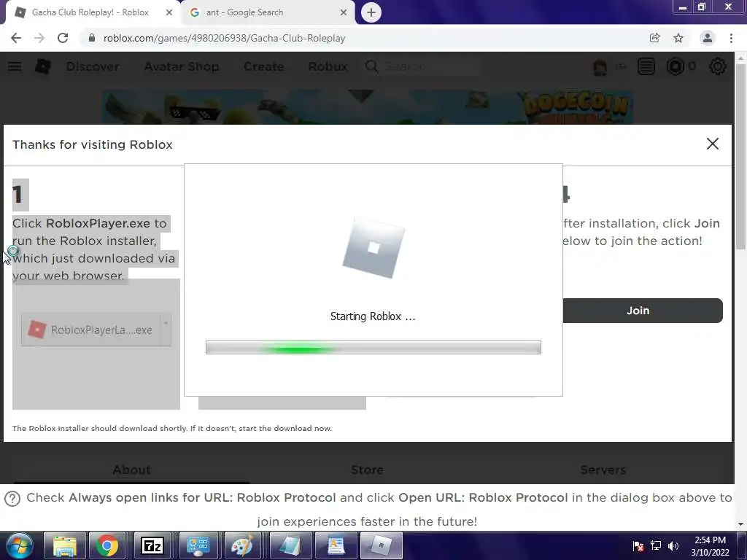747x560 pixels.
Task: Open the Roblox hamburger navigation menu
Action: (x=15, y=66)
